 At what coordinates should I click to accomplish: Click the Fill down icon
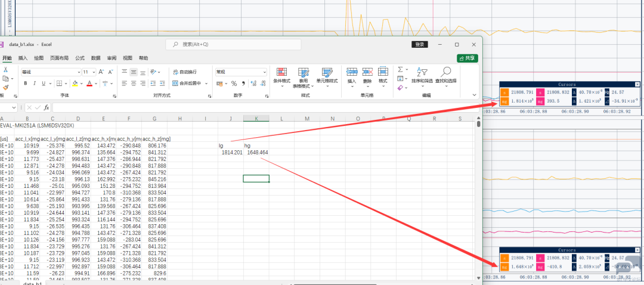pyautogui.click(x=401, y=79)
